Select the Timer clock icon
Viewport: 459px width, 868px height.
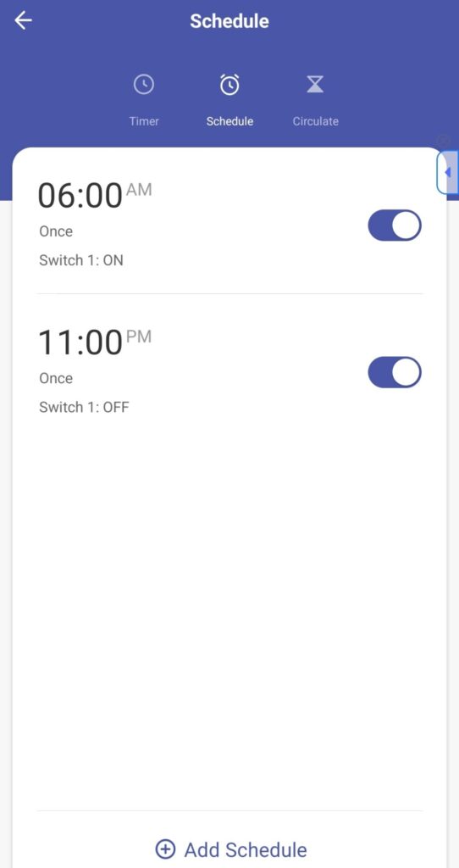point(144,85)
